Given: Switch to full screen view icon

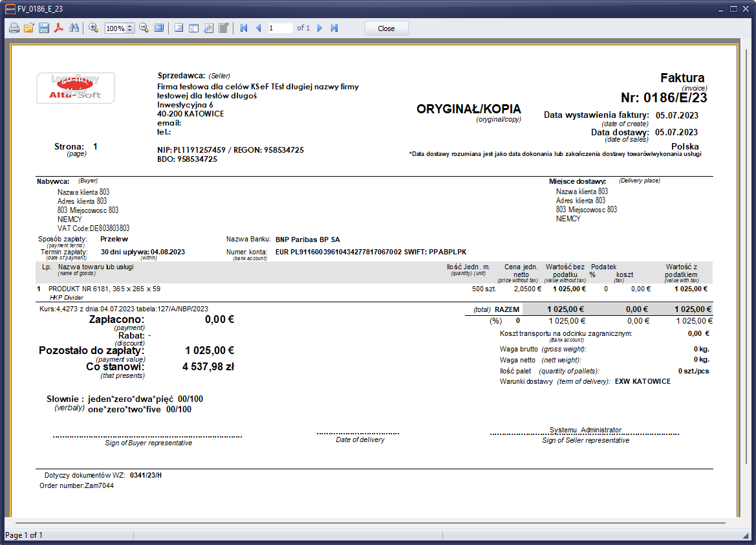Looking at the screenshot, I should click(x=158, y=28).
